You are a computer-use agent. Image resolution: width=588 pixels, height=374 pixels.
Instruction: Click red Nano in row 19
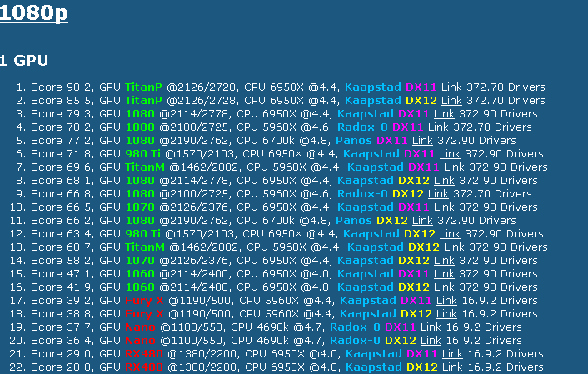click(x=140, y=327)
